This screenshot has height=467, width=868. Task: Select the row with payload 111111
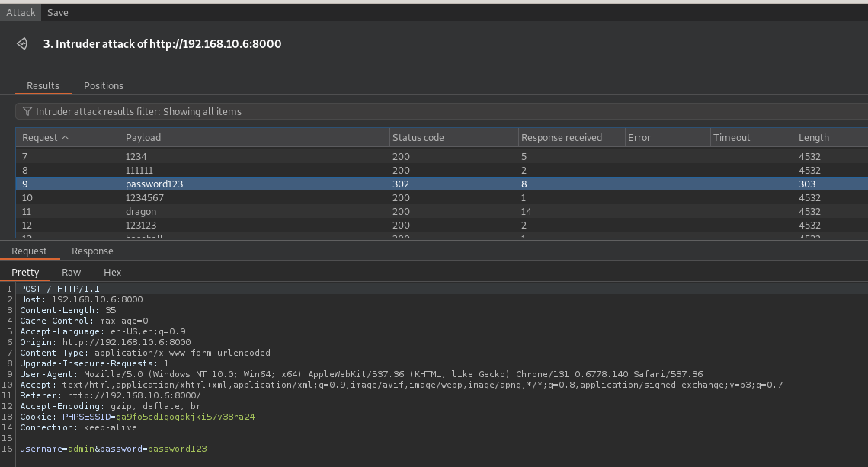tap(442, 171)
